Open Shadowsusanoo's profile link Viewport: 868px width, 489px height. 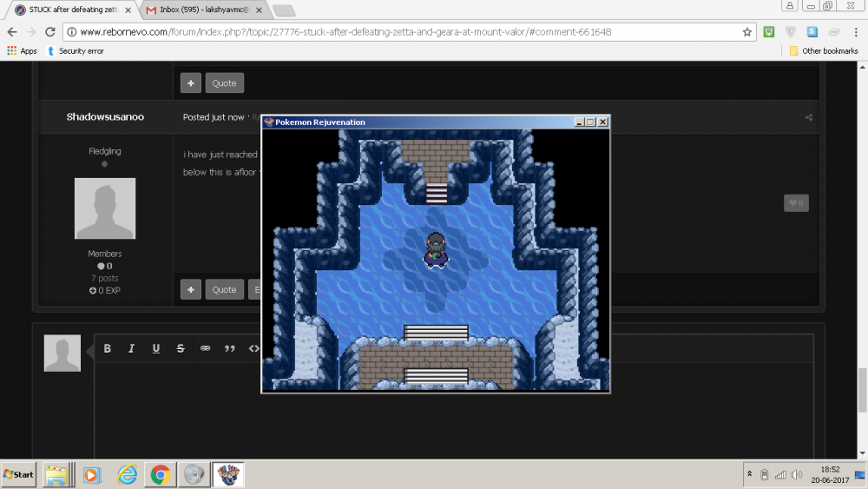point(105,117)
